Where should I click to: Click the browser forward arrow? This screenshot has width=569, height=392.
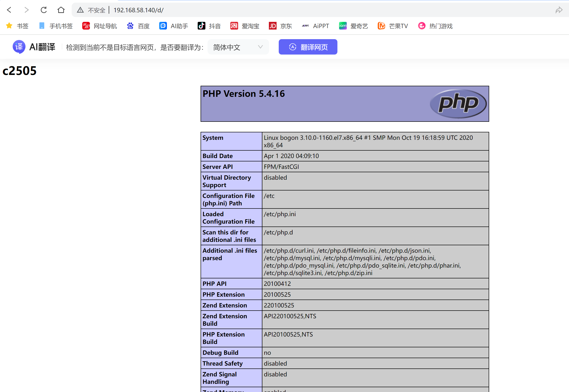pos(26,10)
